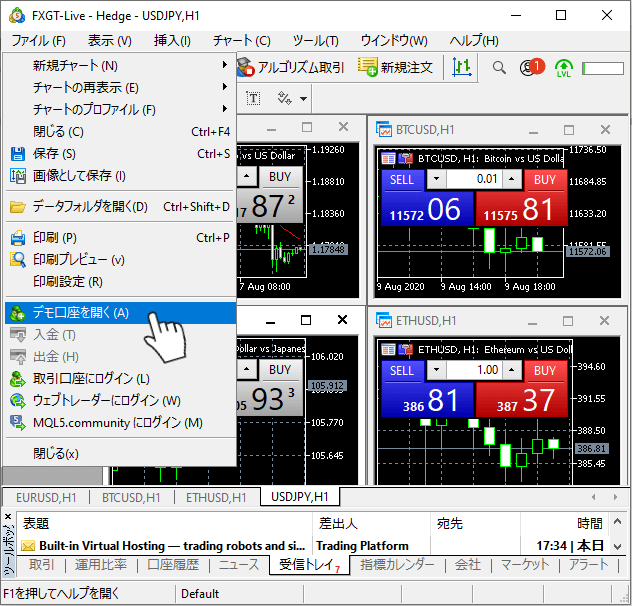Click the green LVL signal icon
Image resolution: width=632 pixels, height=606 pixels.
click(563, 68)
